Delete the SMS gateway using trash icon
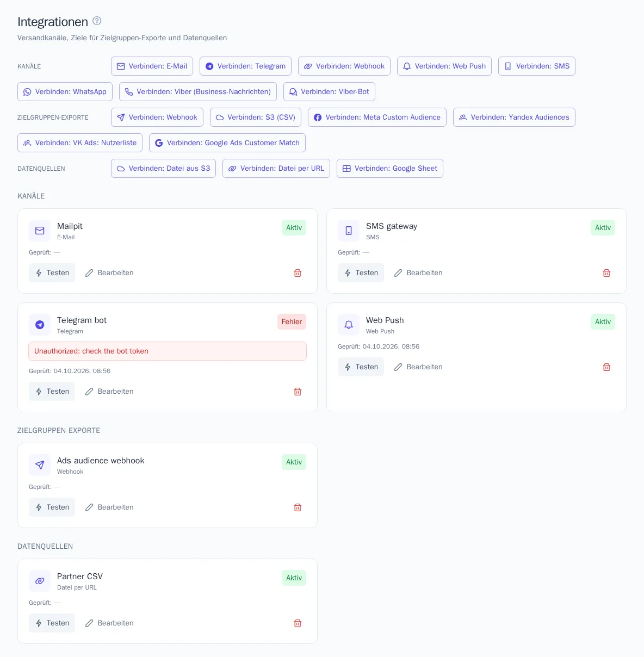Image resolution: width=644 pixels, height=657 pixels. tap(606, 273)
